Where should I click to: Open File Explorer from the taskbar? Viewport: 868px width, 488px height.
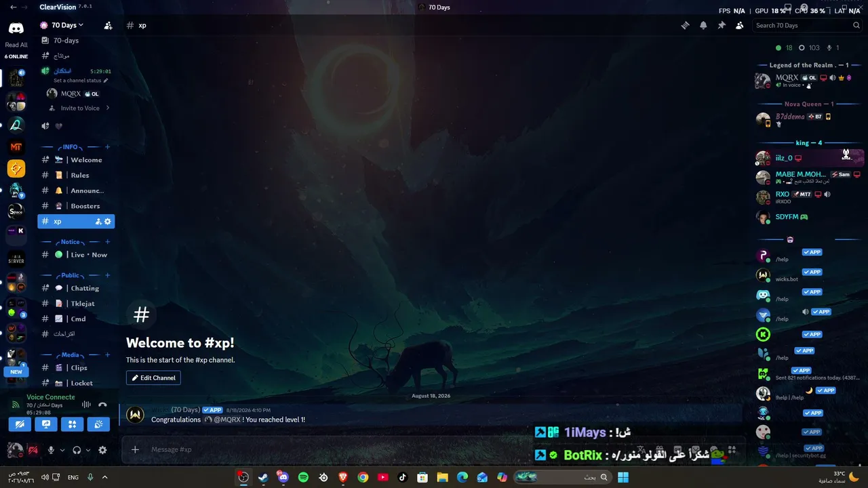point(442,477)
